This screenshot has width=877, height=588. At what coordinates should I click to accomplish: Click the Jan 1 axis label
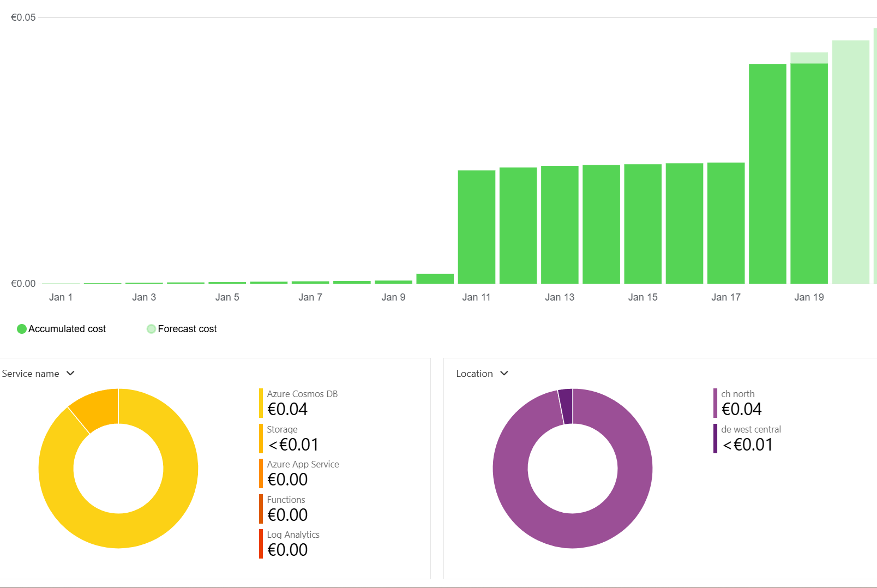tap(61, 297)
